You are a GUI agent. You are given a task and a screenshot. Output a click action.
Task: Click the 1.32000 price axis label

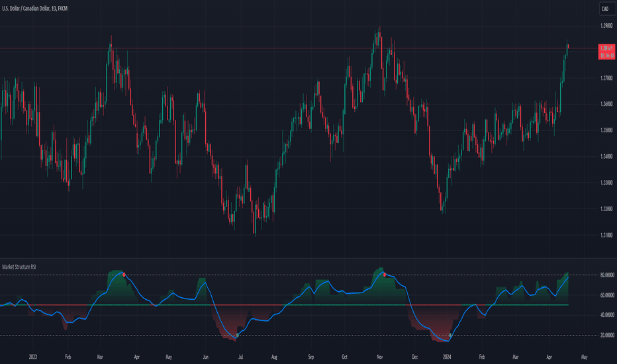pos(606,208)
